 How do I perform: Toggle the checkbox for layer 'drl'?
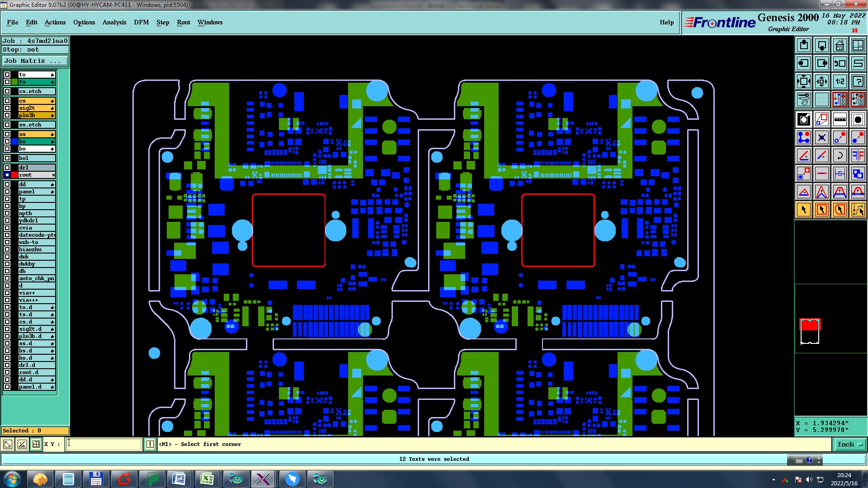click(7, 168)
